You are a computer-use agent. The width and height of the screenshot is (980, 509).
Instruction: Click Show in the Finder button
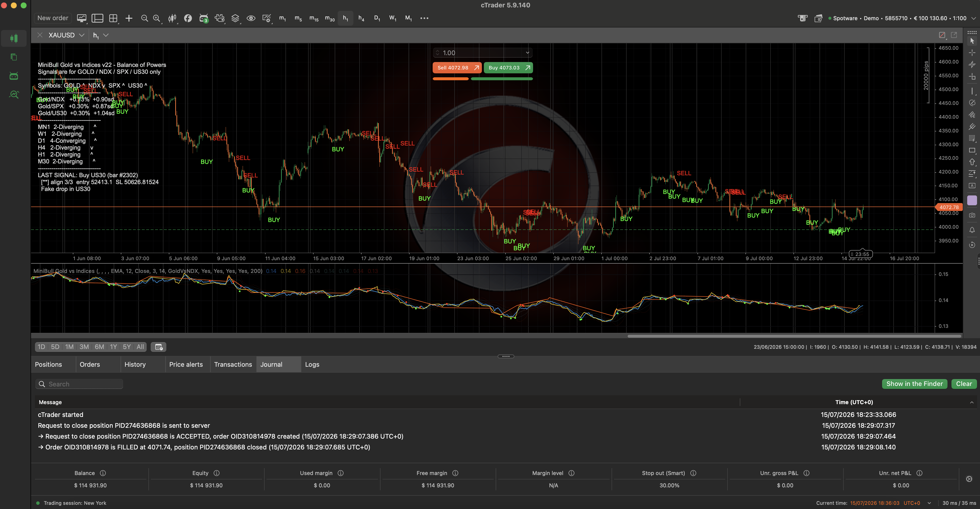coord(914,384)
